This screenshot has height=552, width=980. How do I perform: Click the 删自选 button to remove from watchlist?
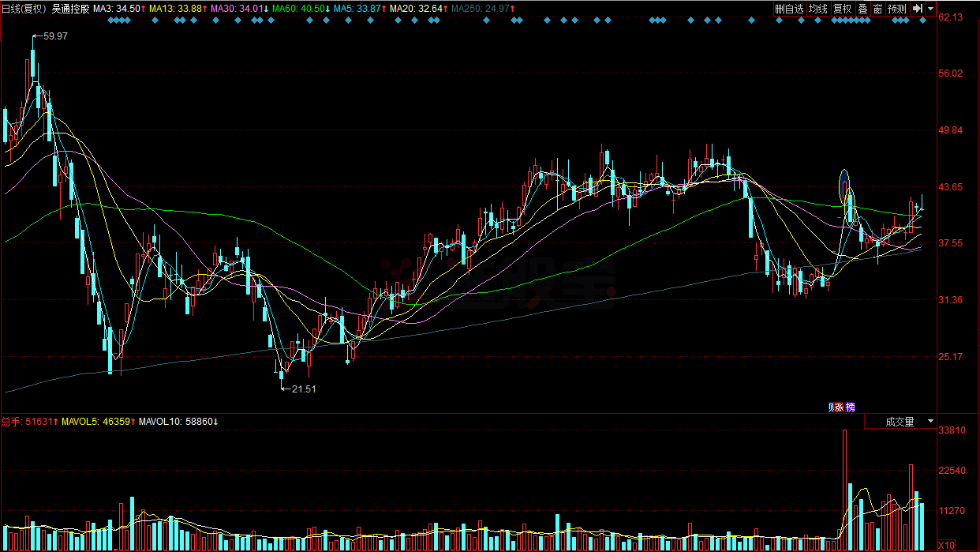pyautogui.click(x=788, y=9)
